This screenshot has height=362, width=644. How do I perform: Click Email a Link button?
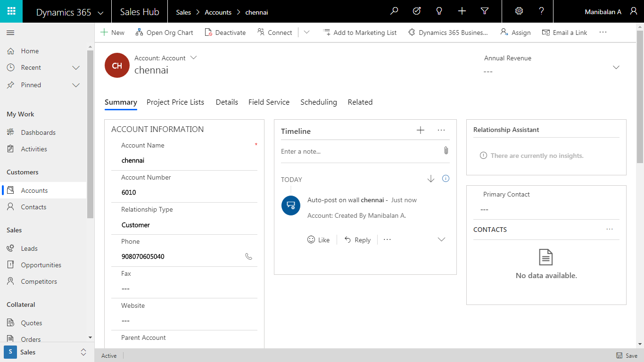pyautogui.click(x=565, y=33)
